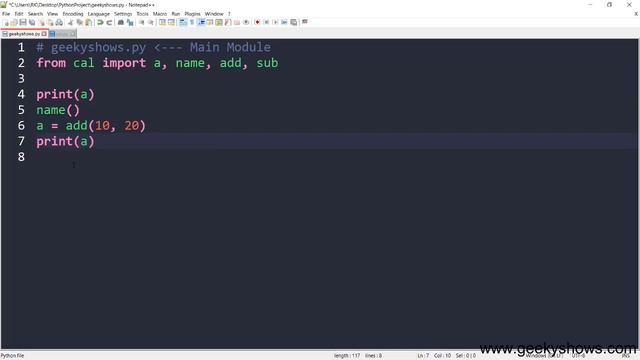Click the Zoom In toolbar icon

point(142,22)
